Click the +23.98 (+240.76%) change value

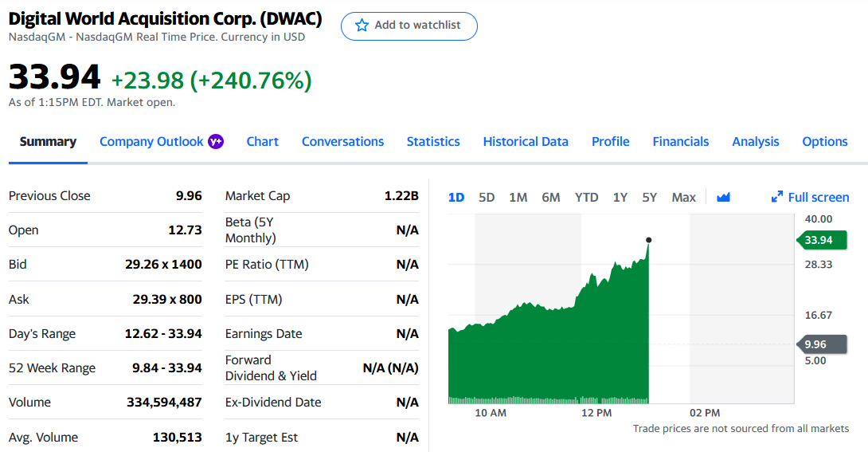tap(212, 81)
